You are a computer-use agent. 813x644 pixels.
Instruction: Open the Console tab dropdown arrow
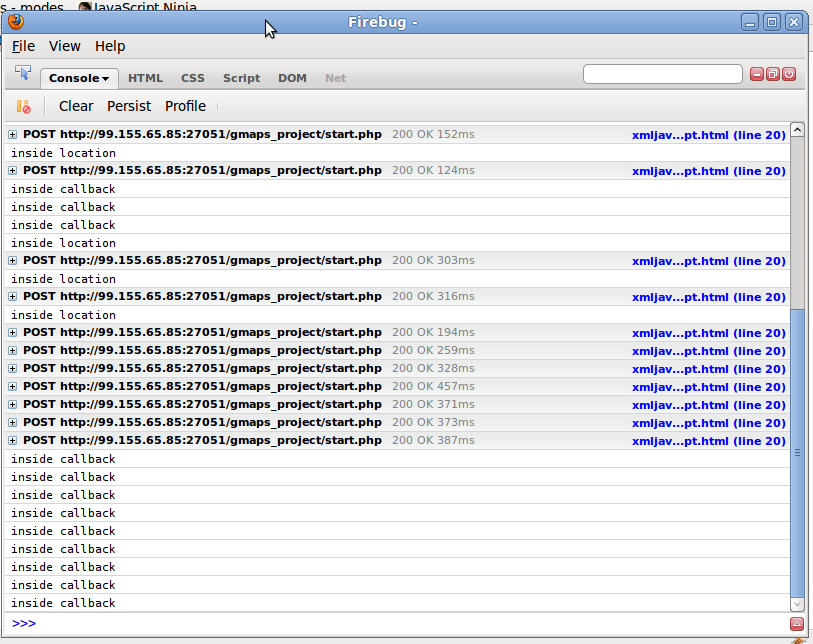click(x=106, y=79)
